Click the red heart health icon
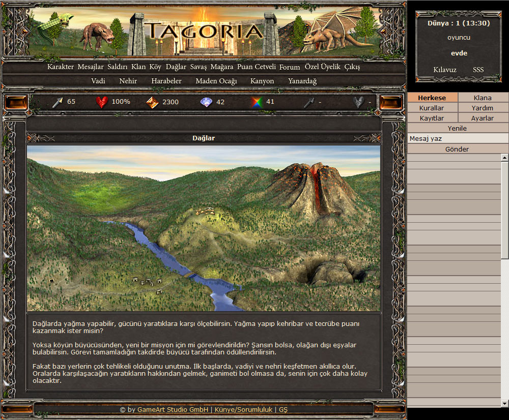The image size is (509, 420). 102,102
